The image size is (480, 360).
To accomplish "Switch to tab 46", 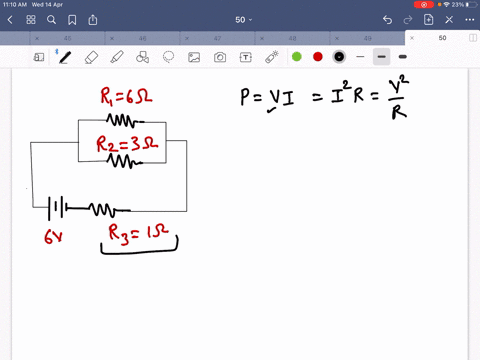I will point(143,38).
